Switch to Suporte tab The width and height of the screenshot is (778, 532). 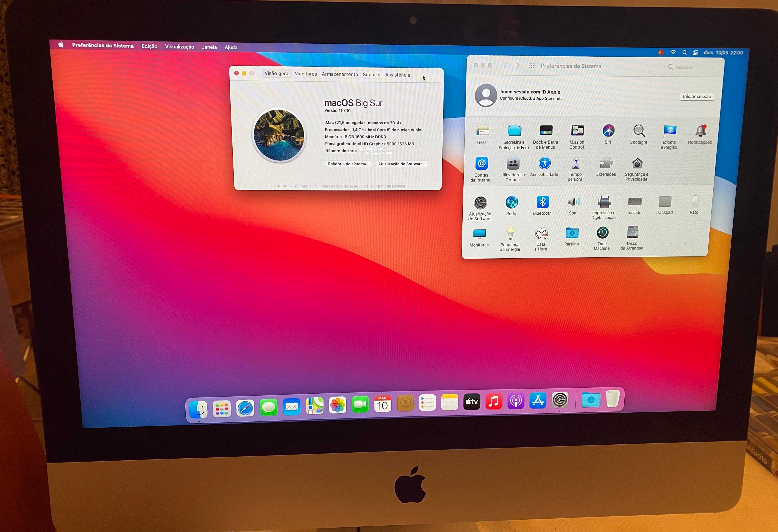[x=371, y=74]
